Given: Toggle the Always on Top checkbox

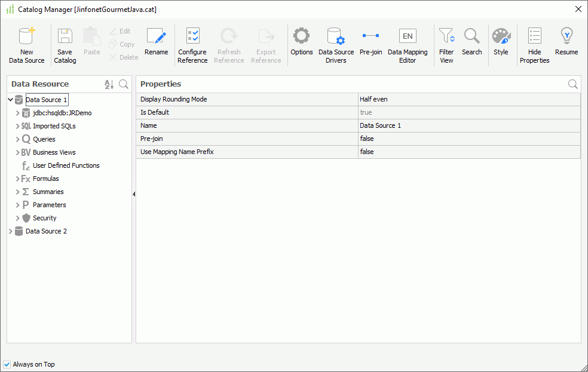Looking at the screenshot, I should coord(7,364).
